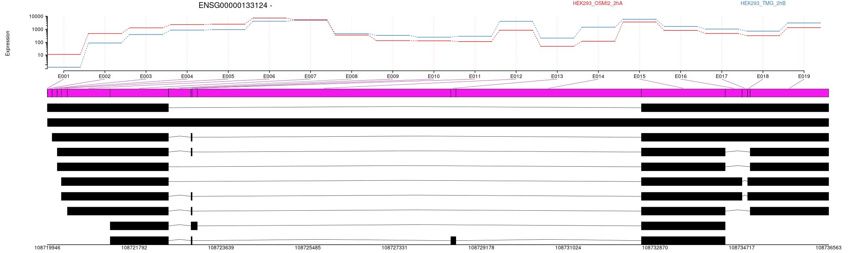Click exon label E019
Screen dimensions: 868x253
click(804, 76)
